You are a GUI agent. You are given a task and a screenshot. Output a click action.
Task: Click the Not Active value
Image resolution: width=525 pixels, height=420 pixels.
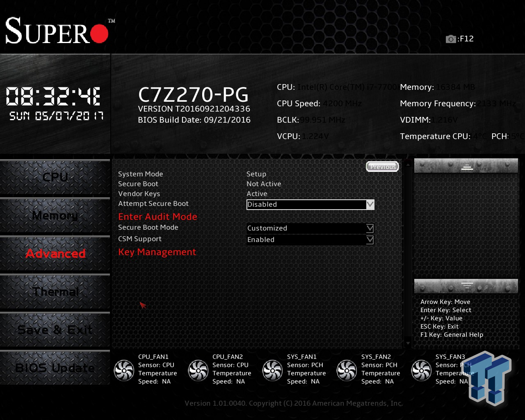[x=264, y=184]
